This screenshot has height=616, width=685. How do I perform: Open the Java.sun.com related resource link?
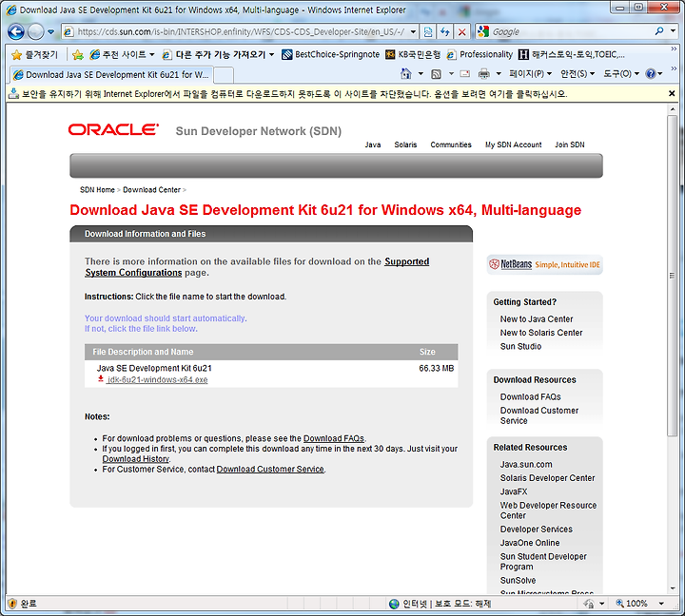[x=526, y=465]
